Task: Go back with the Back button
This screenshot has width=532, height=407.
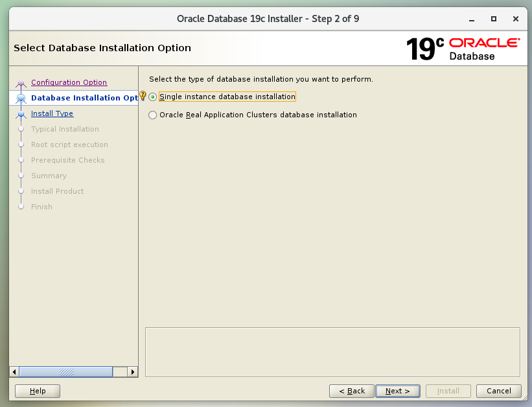Action: pyautogui.click(x=351, y=391)
